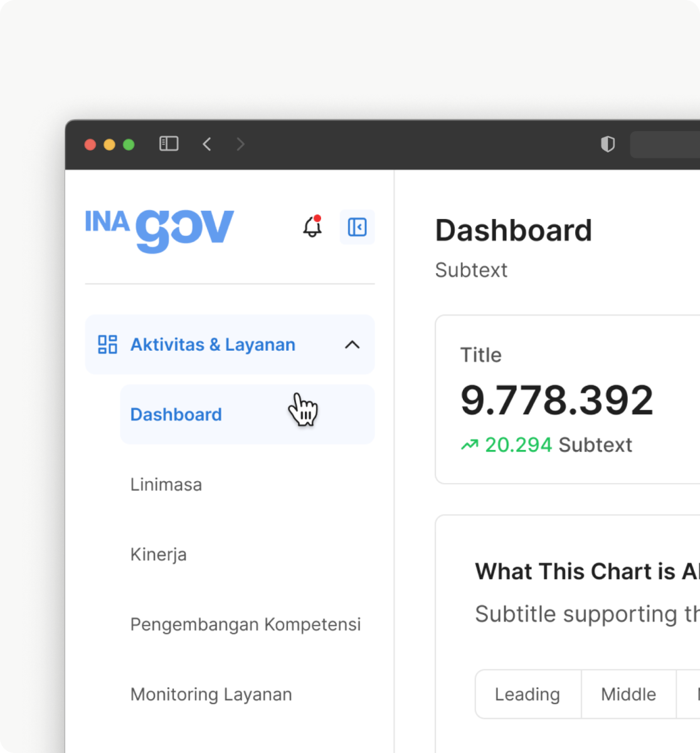
Task: Open the privacy shield icon
Action: (x=607, y=144)
